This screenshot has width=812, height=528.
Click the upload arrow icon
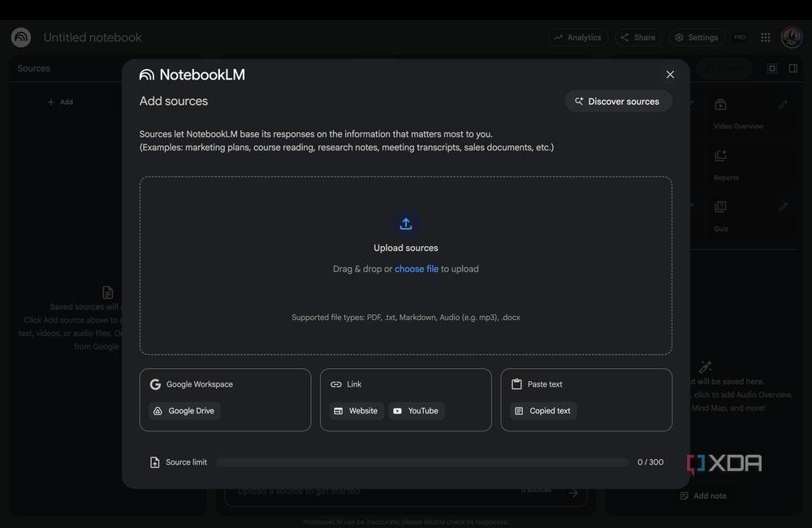click(x=405, y=224)
